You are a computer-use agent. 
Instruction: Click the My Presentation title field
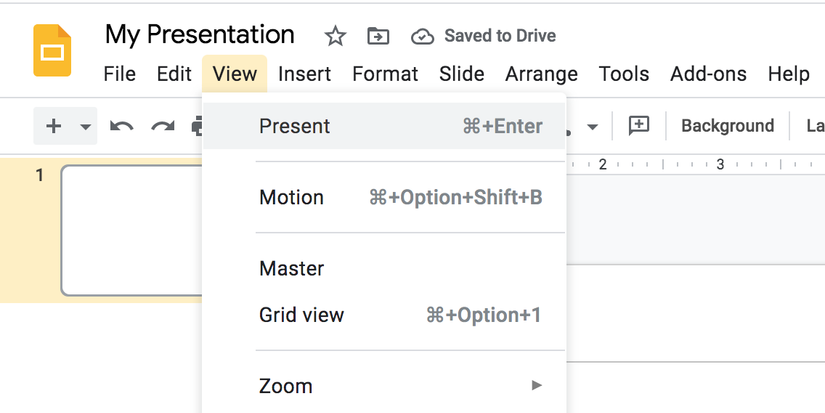click(200, 35)
